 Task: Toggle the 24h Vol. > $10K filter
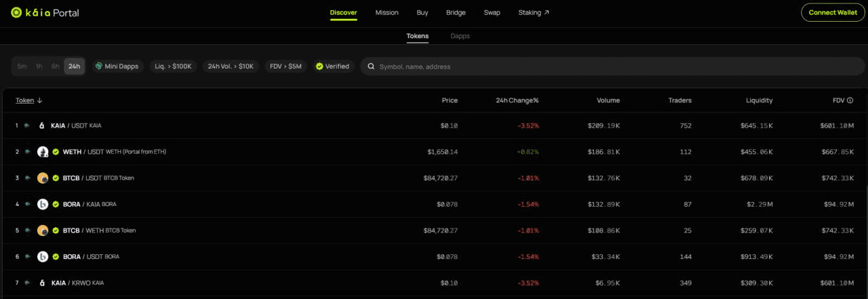[231, 66]
